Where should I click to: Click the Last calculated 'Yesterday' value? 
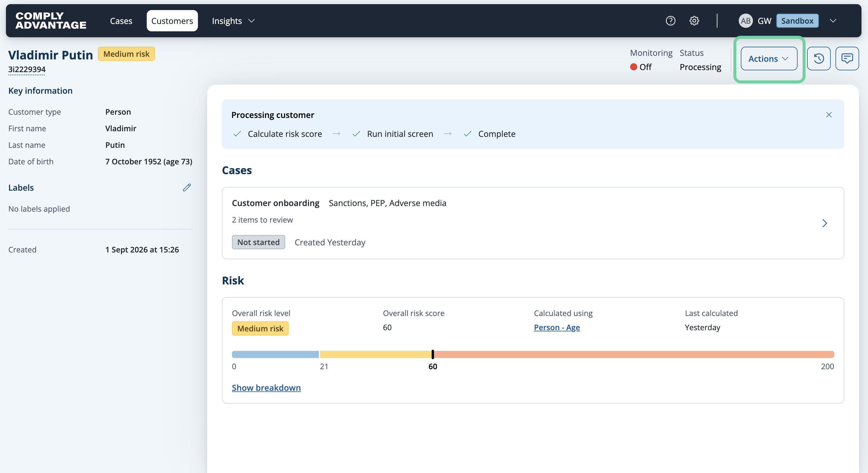point(703,328)
